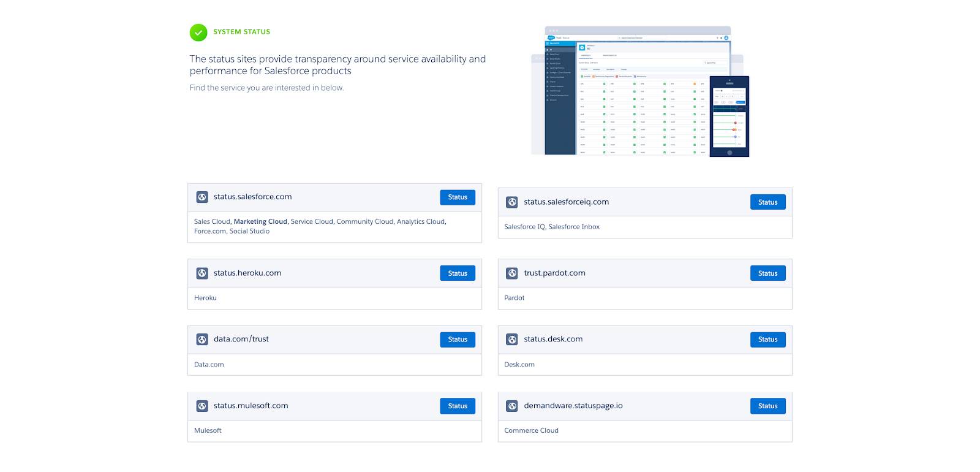The height and width of the screenshot is (472, 980).
Task: Click globe icon beside demandware.statuspage.io
Action: click(x=512, y=406)
